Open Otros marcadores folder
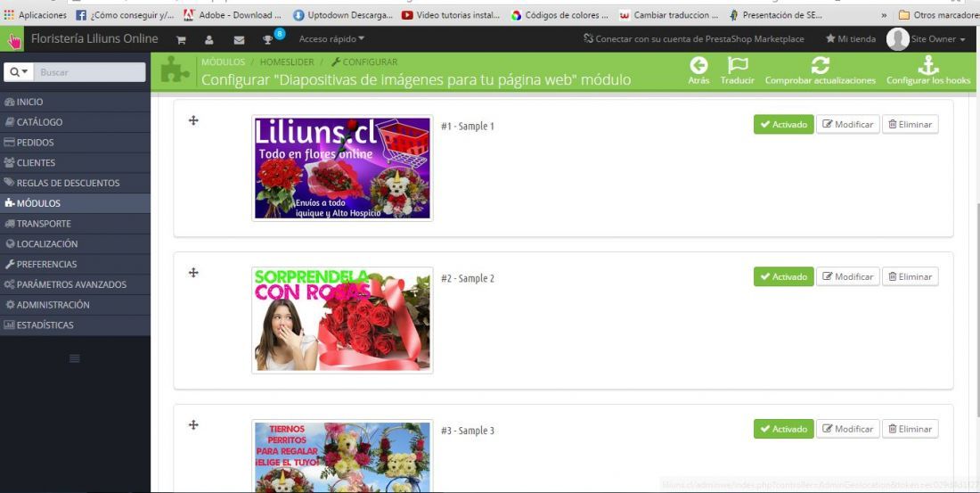 (x=939, y=15)
